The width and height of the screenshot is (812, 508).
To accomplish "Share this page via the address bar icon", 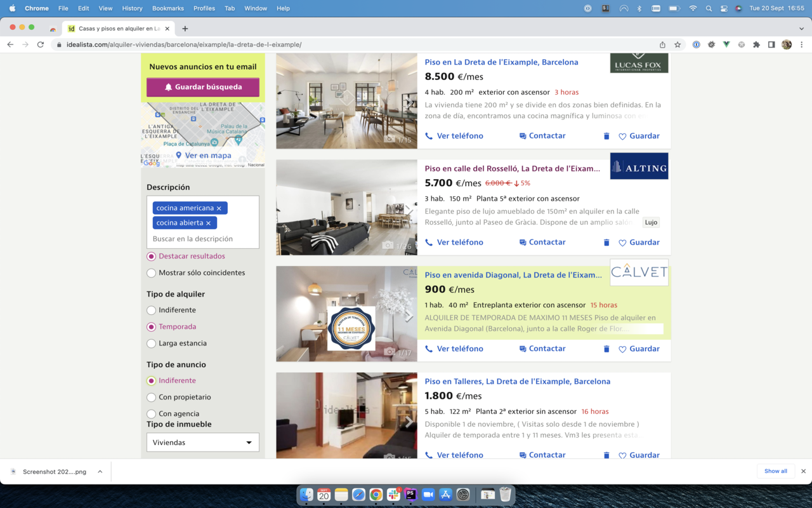I will coord(662,44).
